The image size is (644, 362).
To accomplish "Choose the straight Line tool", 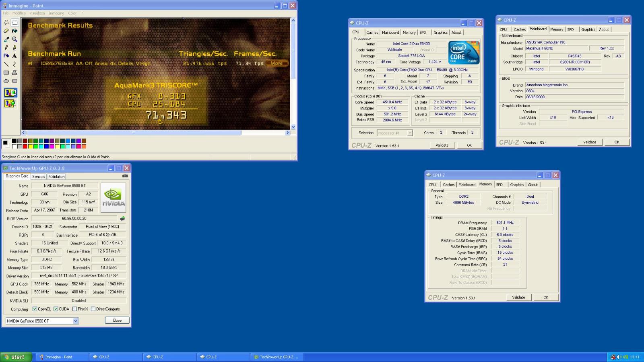I will [6, 64].
